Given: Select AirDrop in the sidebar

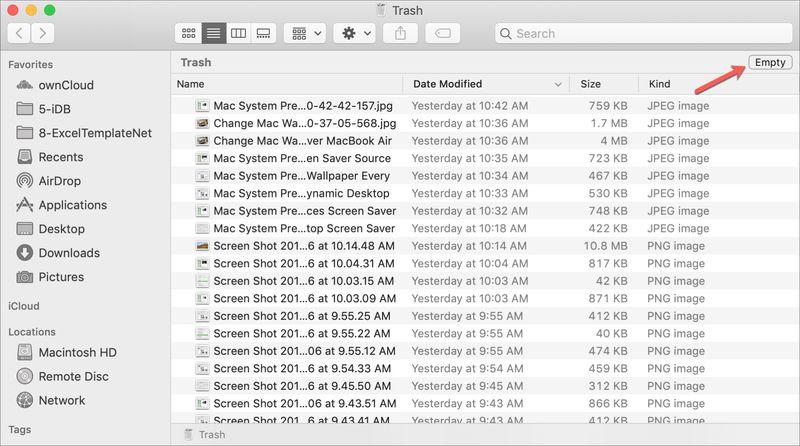Looking at the screenshot, I should click(x=48, y=181).
